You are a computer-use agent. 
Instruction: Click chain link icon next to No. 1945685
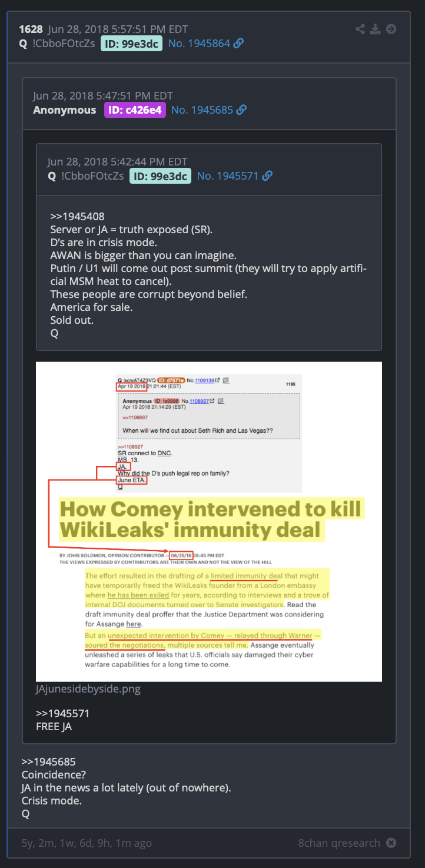[x=241, y=110]
